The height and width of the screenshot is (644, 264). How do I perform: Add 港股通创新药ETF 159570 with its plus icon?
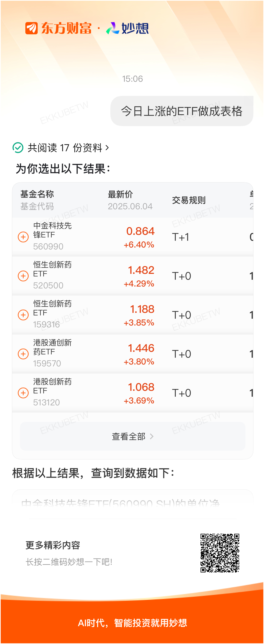point(23,353)
